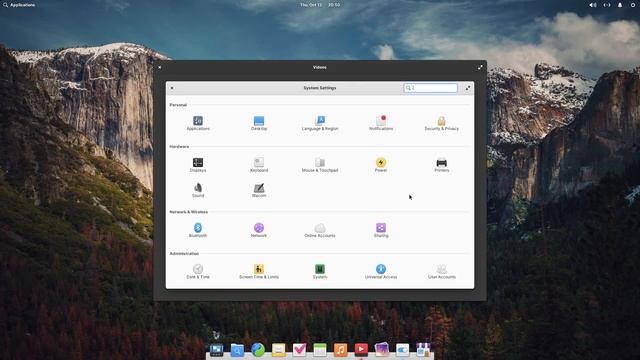Image resolution: width=640 pixels, height=360 pixels.
Task: Maximize the Videos window
Action: click(480, 67)
